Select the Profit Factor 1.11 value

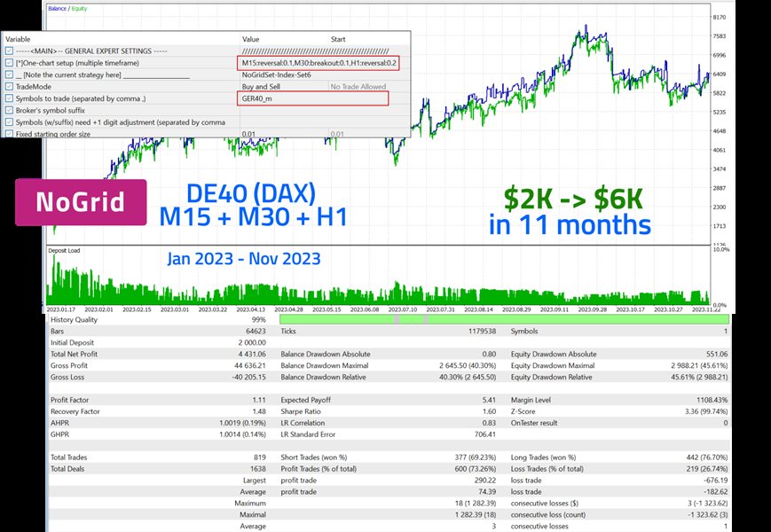tap(259, 400)
